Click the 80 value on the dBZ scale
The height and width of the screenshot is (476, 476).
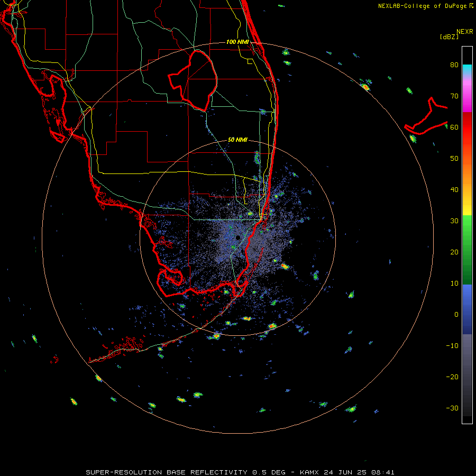pyautogui.click(x=454, y=65)
